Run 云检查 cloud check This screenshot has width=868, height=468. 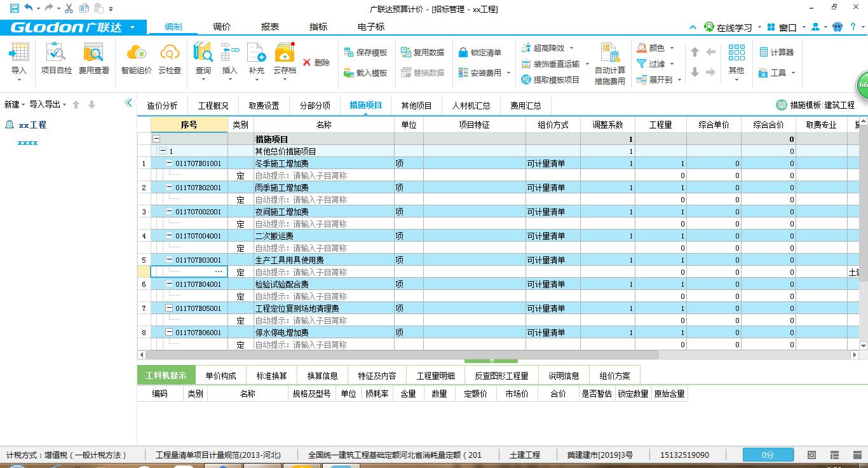pos(170,59)
